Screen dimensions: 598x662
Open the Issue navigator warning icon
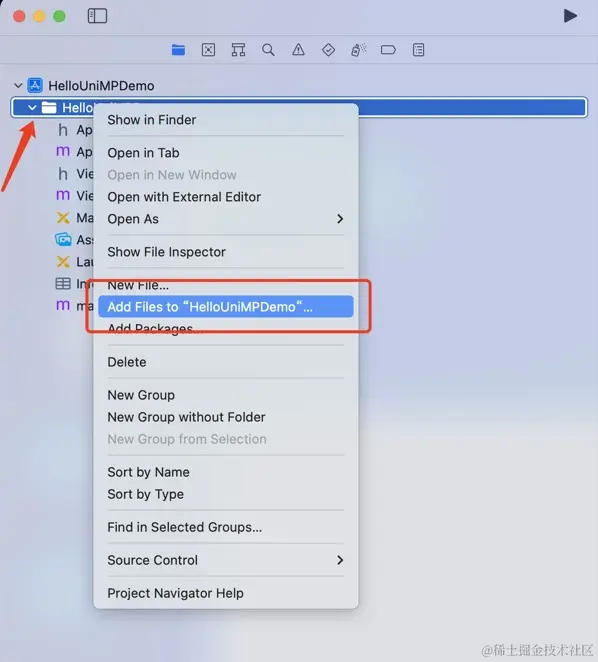point(298,50)
